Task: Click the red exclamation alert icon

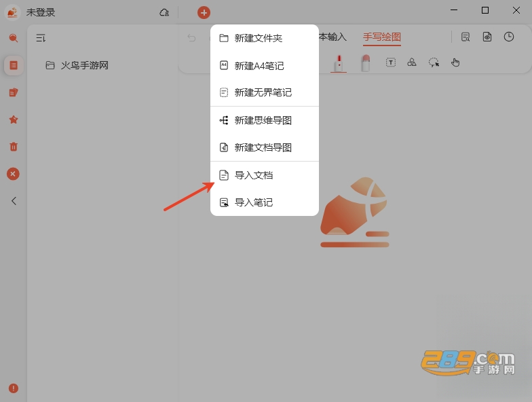Action: pyautogui.click(x=14, y=388)
